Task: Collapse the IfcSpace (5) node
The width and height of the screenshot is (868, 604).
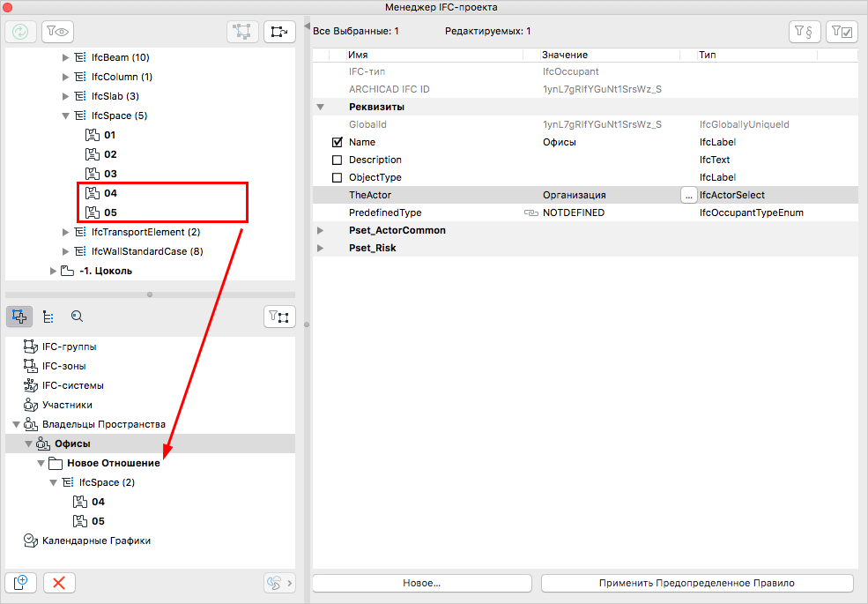Action: pyautogui.click(x=65, y=116)
